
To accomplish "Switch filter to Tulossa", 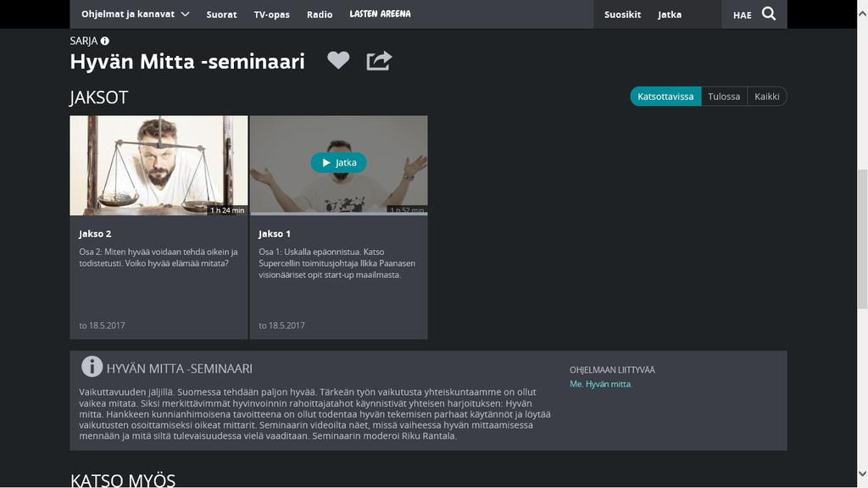I will tap(724, 97).
